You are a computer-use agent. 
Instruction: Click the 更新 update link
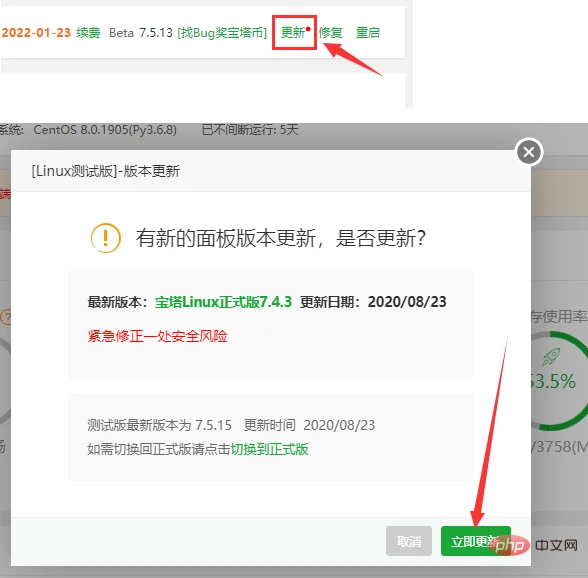tap(292, 33)
